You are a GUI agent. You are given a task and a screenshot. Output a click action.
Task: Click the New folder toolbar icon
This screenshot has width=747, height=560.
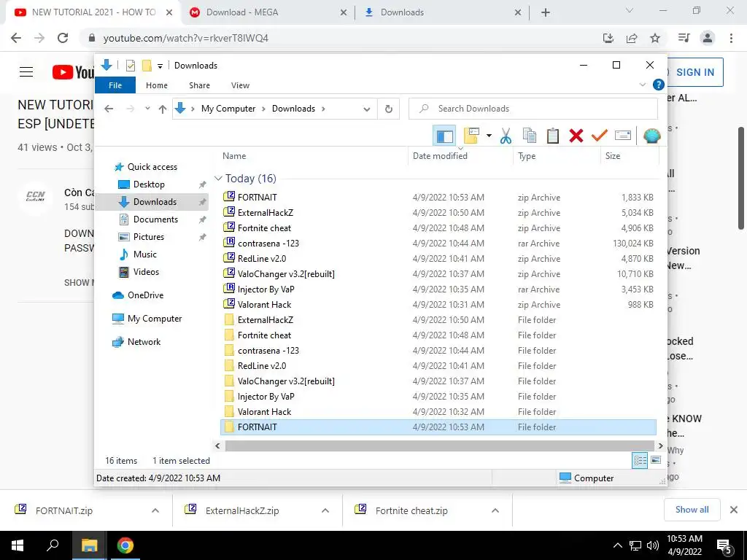(x=471, y=136)
